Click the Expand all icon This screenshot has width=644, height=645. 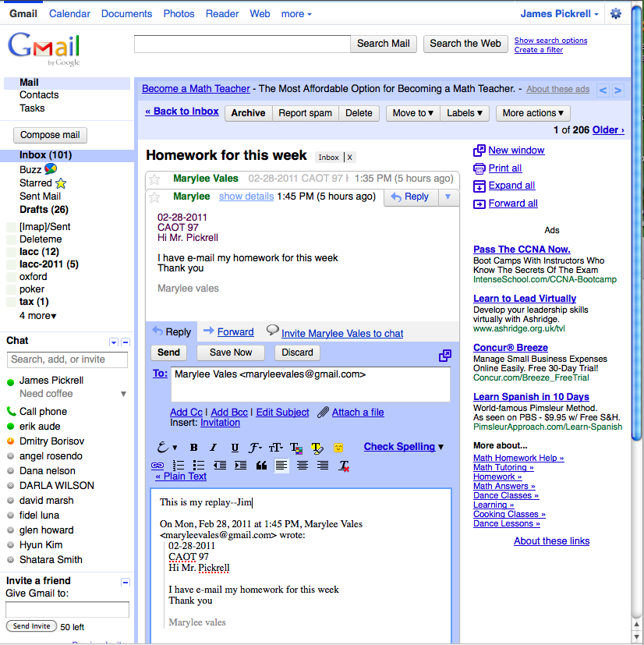point(479,186)
